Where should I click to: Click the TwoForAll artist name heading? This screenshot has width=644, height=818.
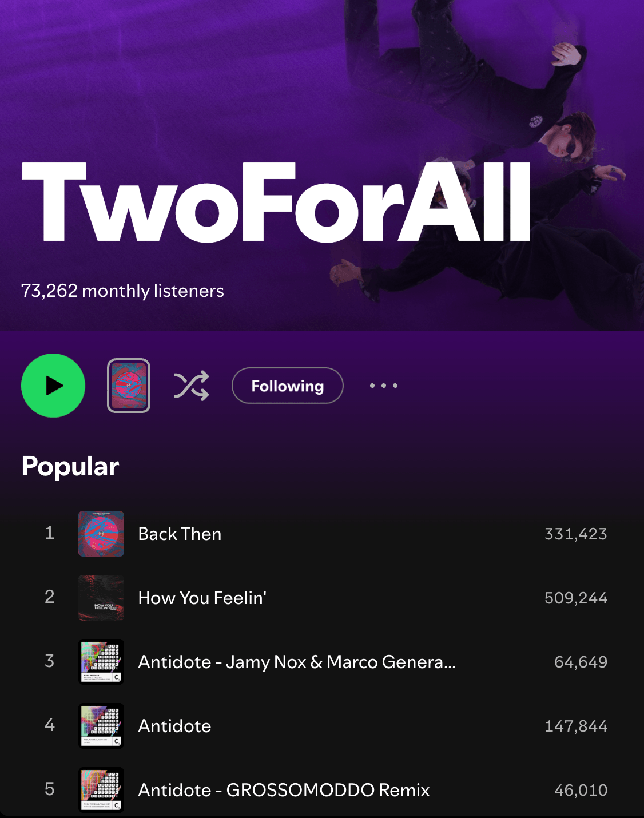click(x=277, y=202)
